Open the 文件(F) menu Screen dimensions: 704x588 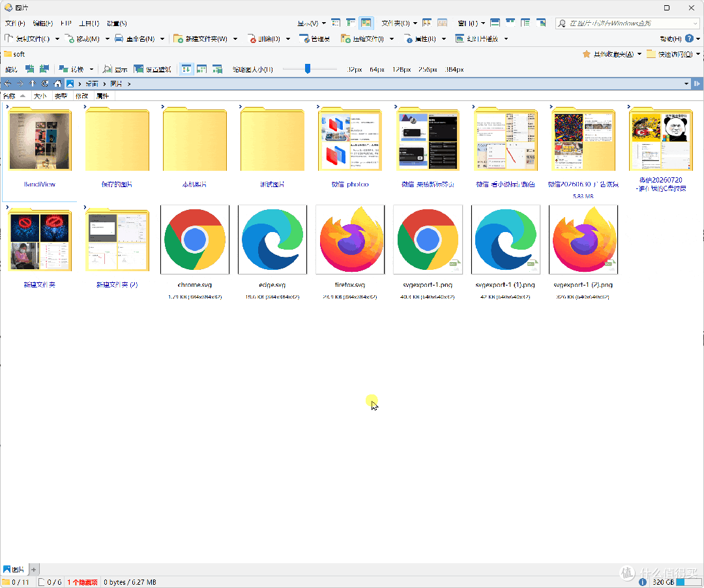click(x=15, y=23)
